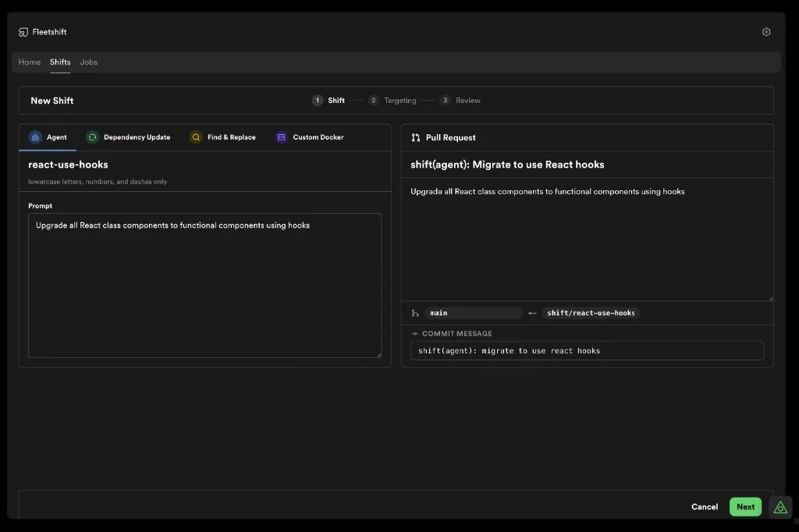Edit the commit message input
This screenshot has height=532, width=799.
[587, 350]
